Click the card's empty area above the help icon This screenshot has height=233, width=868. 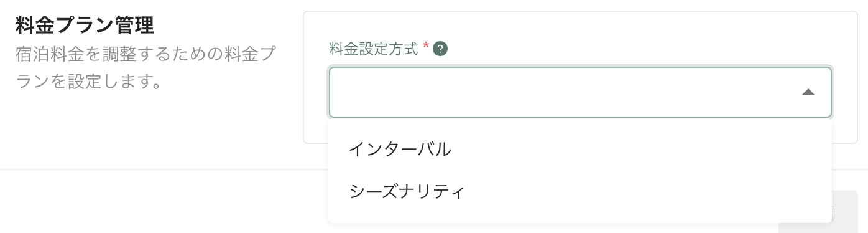(x=440, y=26)
